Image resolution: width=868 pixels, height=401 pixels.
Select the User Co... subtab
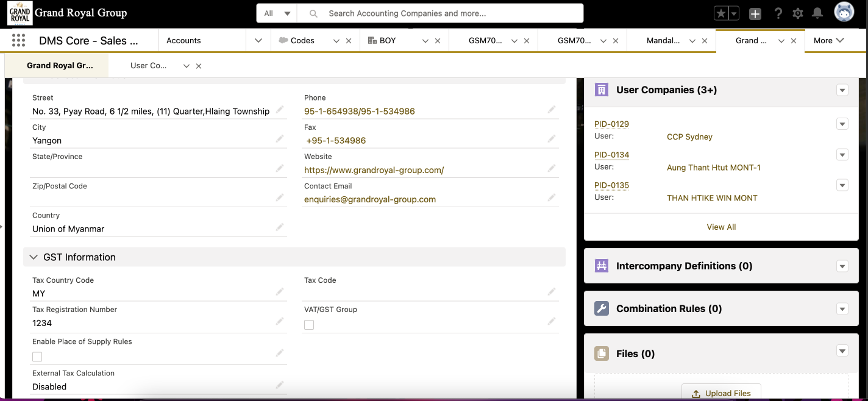[148, 66]
